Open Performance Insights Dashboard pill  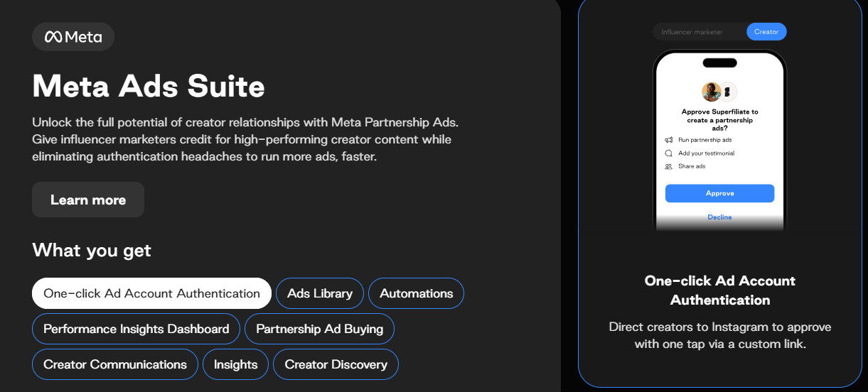136,329
